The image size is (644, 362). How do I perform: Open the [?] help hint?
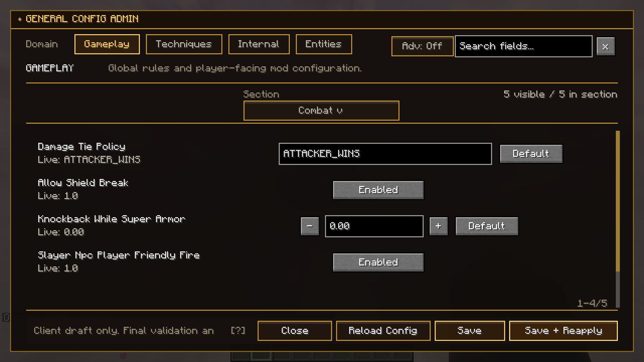pyautogui.click(x=238, y=331)
